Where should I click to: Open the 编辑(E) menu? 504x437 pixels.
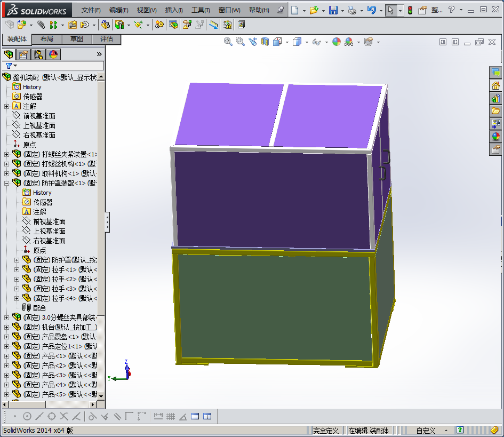[x=118, y=10]
